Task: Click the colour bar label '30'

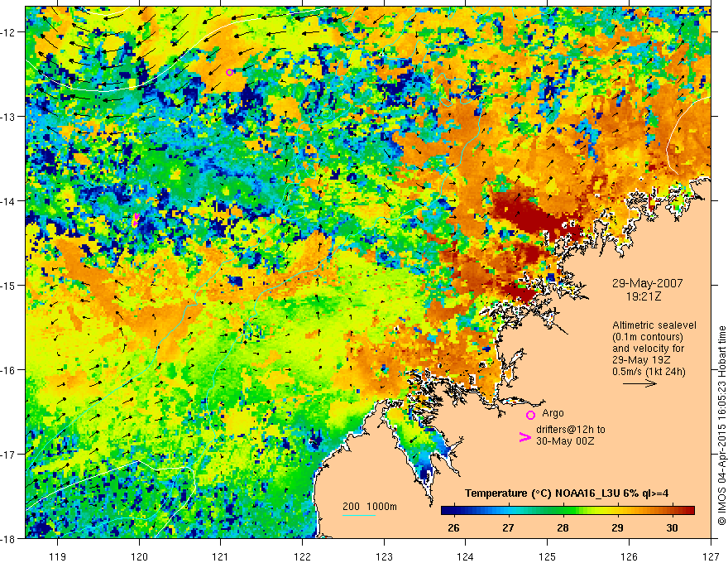Action: point(672,527)
